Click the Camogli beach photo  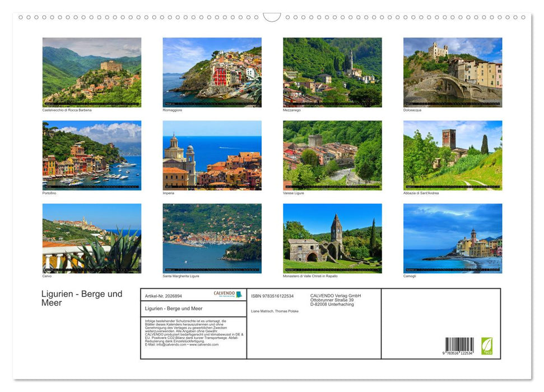click(453, 239)
